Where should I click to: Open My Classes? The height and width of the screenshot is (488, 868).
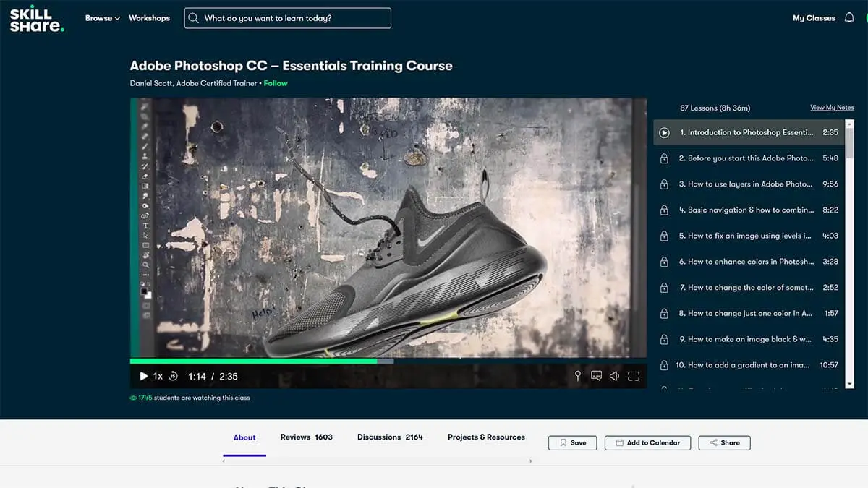click(x=814, y=18)
